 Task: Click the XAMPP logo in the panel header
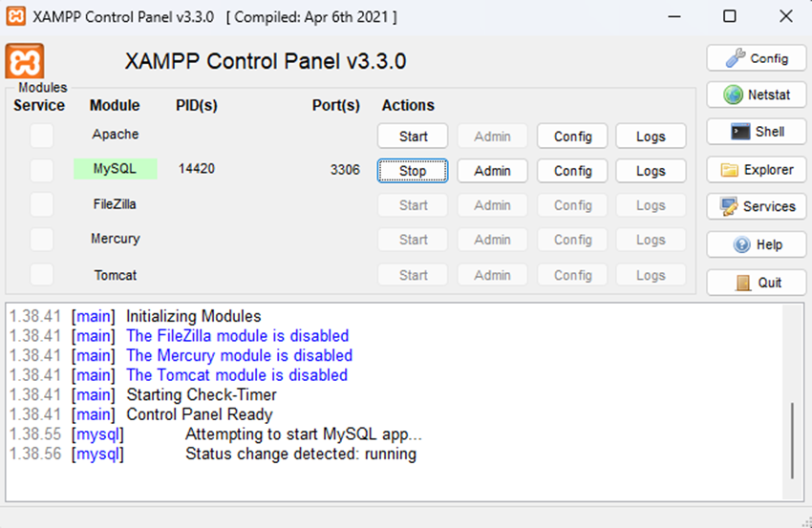24,62
